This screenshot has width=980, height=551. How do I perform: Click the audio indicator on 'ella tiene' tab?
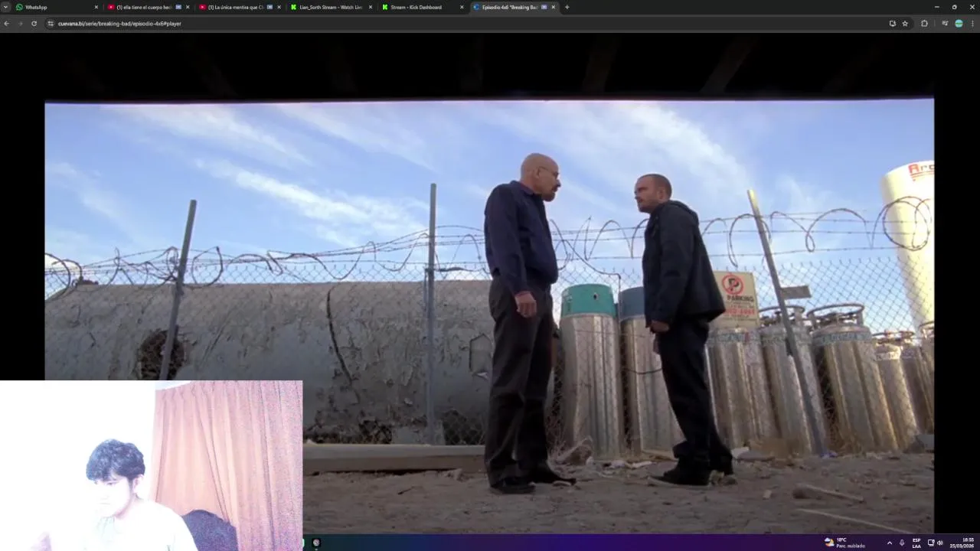point(178,7)
